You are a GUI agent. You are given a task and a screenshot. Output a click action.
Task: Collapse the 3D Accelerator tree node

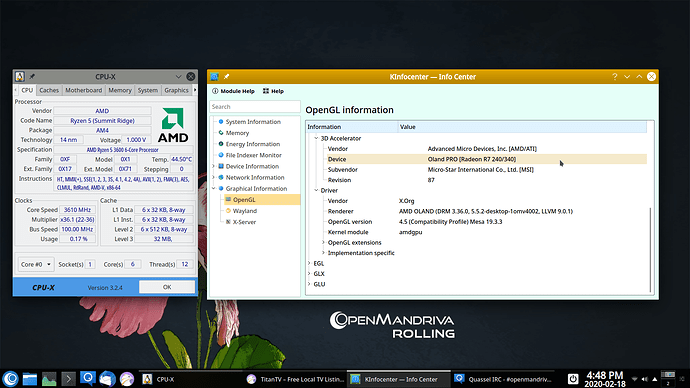tap(316, 138)
